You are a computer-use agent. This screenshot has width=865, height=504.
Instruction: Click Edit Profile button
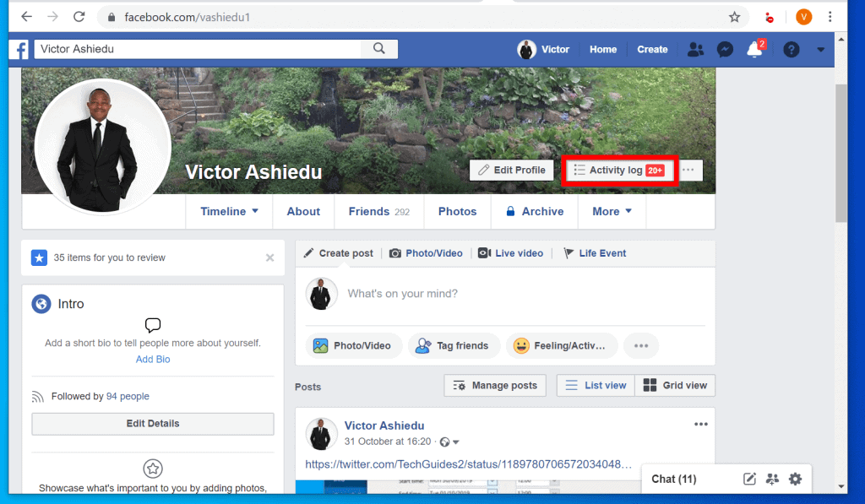tap(512, 170)
